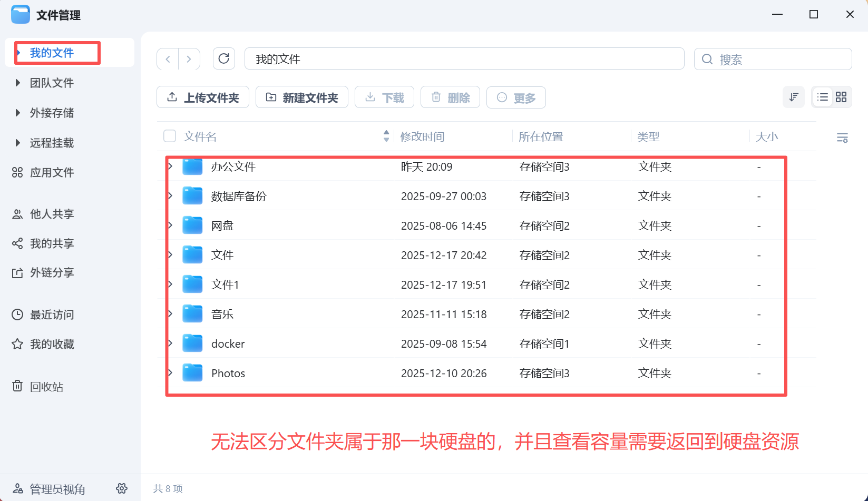This screenshot has height=501, width=868.
Task: Expand the 数据库备份 folder row chevron
Action: [170, 196]
